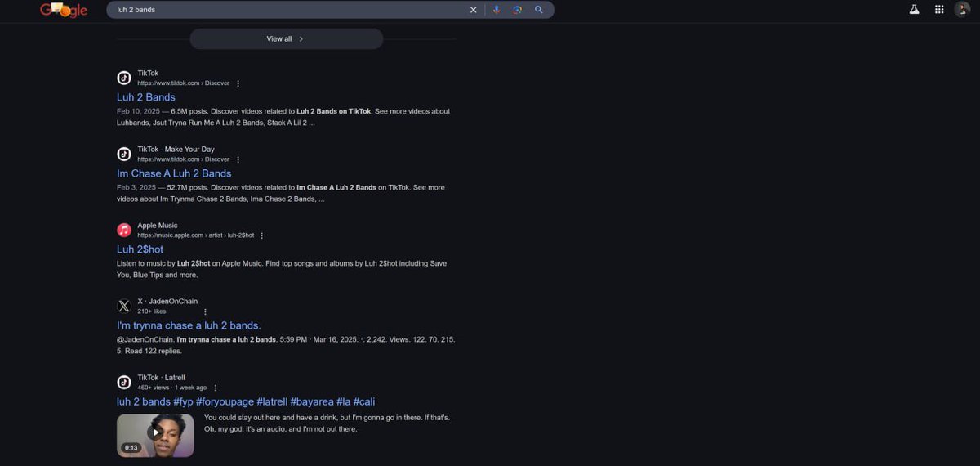Click the X favicon for JadenOnChain

tap(124, 306)
